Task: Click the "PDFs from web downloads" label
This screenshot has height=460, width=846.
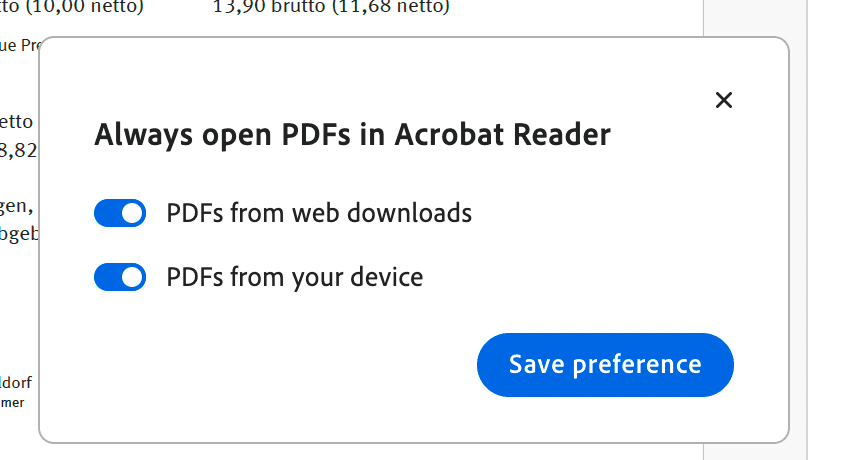Action: (x=319, y=213)
